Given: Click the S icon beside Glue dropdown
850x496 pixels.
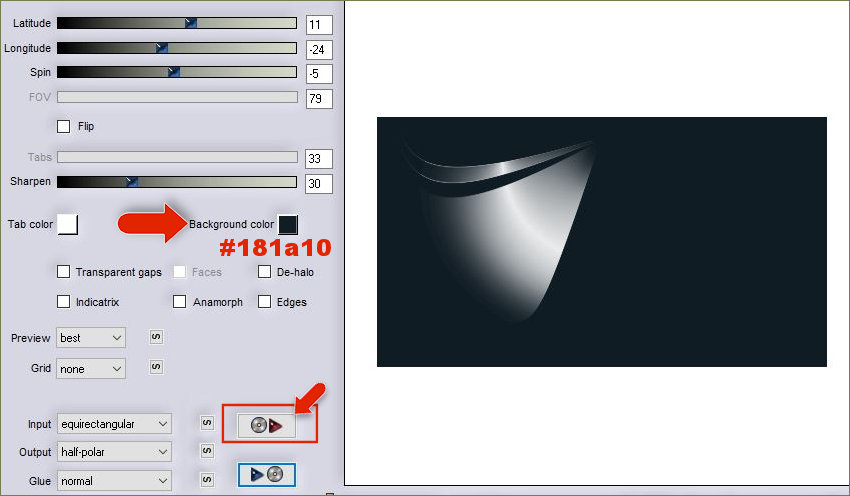Looking at the screenshot, I should (206, 480).
